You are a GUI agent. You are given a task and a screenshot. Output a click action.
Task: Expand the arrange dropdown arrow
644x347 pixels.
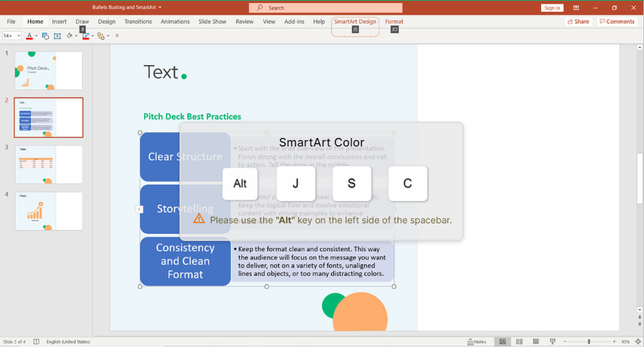(108, 36)
